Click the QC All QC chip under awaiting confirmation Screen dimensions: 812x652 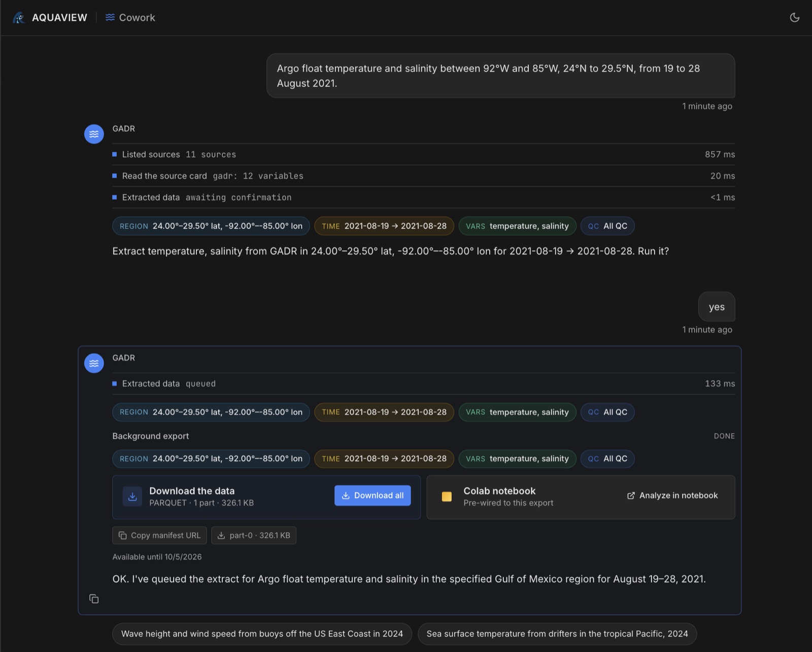pyautogui.click(x=607, y=226)
